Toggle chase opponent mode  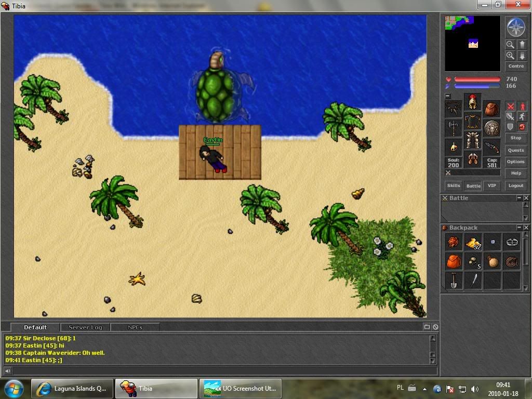coord(522,117)
